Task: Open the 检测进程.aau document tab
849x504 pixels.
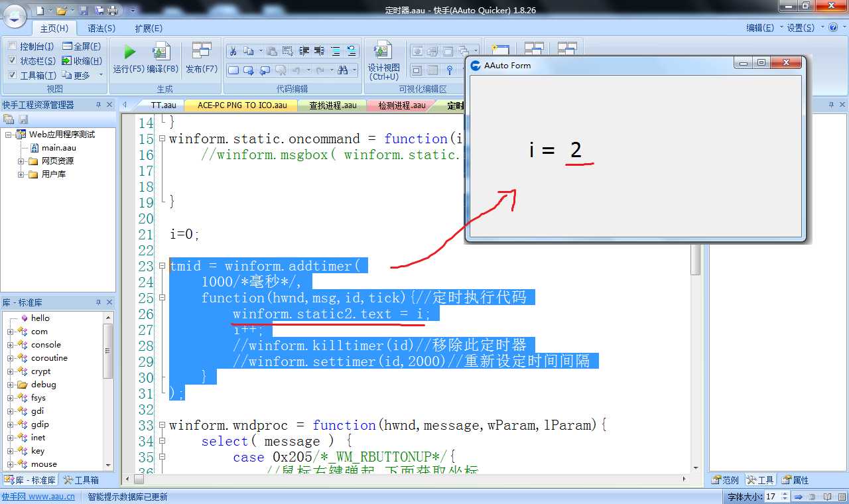Action: pos(401,105)
